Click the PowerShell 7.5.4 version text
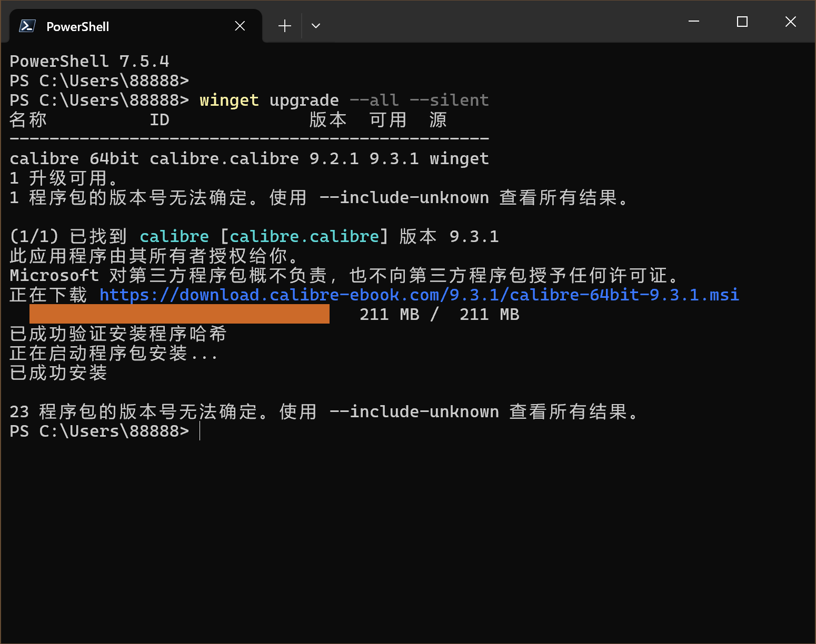The width and height of the screenshot is (816, 644). tap(89, 62)
